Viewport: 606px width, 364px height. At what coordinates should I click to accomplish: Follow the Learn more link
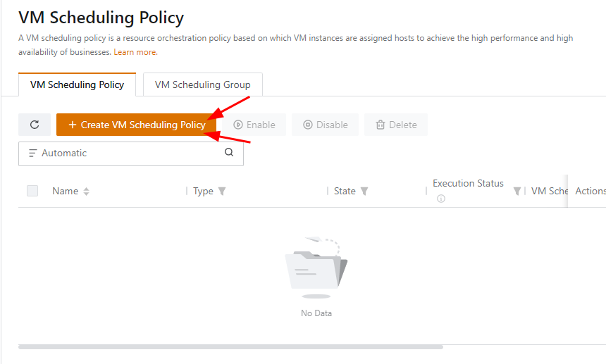pos(135,52)
